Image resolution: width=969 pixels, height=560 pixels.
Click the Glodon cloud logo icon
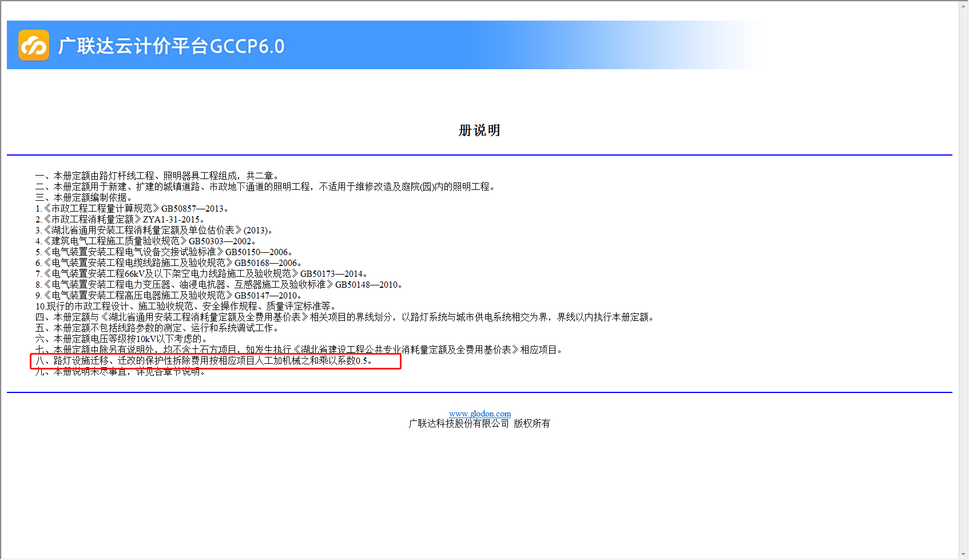(34, 45)
